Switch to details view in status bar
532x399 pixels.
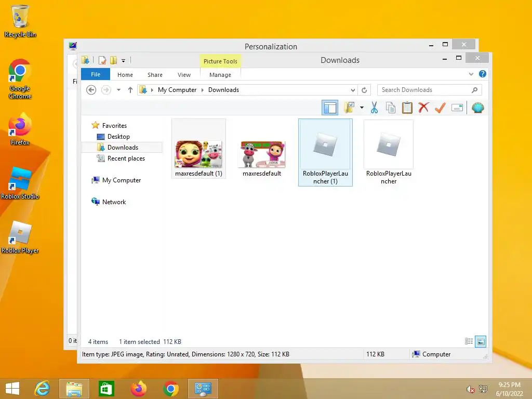tap(469, 341)
